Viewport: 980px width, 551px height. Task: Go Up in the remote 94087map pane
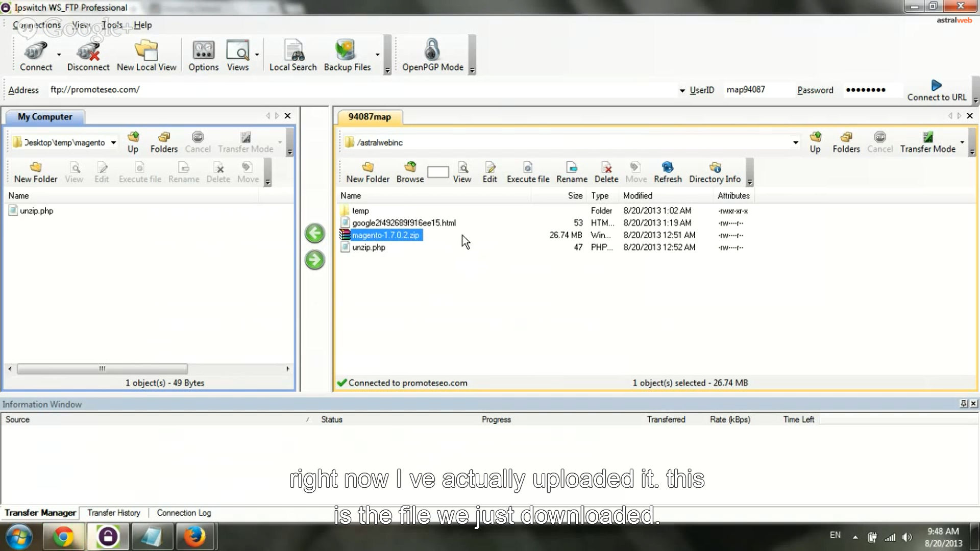815,142
